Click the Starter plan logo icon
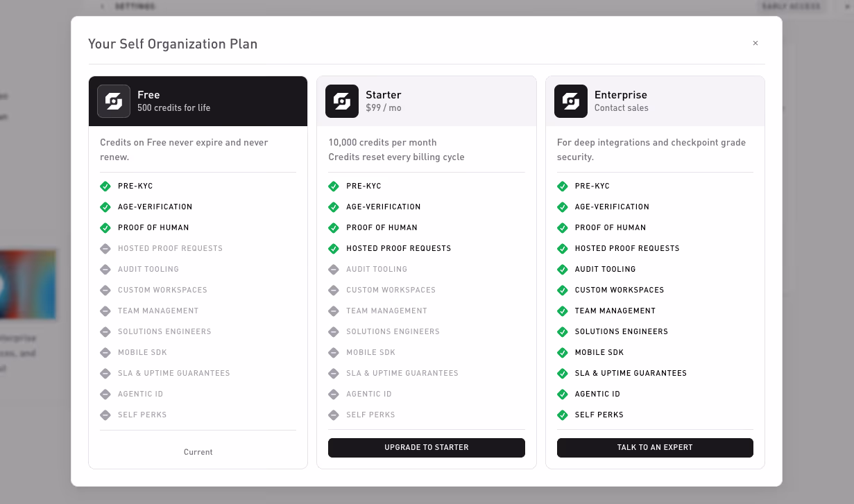This screenshot has width=854, height=504. click(342, 101)
